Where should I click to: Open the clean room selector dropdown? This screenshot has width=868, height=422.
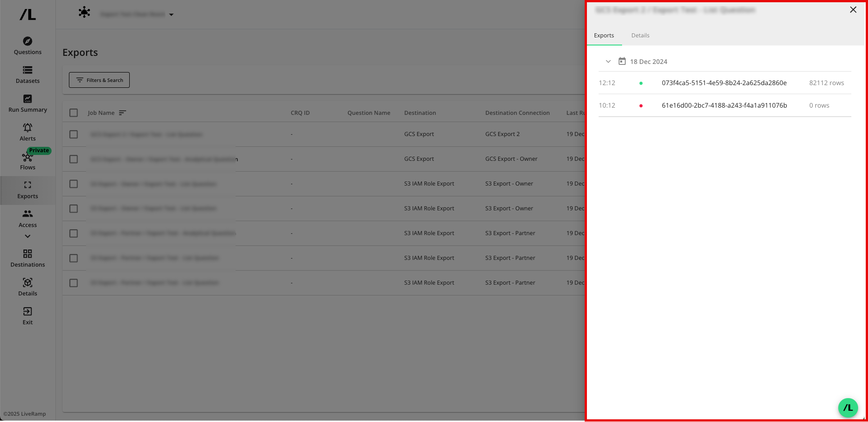click(x=171, y=15)
